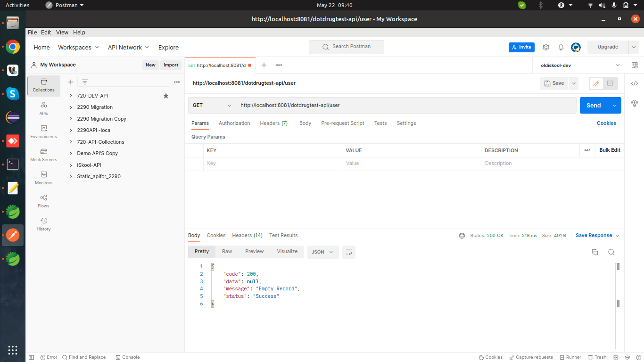This screenshot has width=644, height=362.
Task: Open the Raw response view tab
Action: (x=227, y=252)
